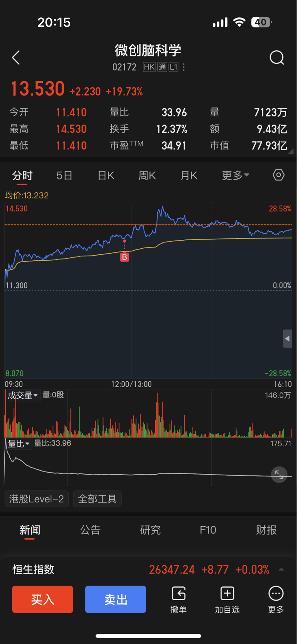
Task: Switch to the 周K chart tab
Action: pos(147,176)
